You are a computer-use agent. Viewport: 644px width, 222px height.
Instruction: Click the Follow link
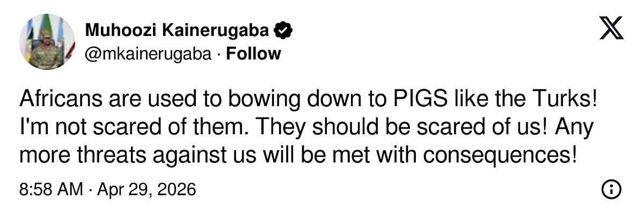pos(253,54)
